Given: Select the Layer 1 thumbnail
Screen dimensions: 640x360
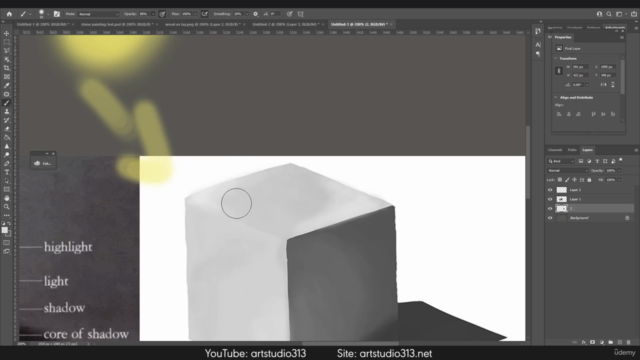Looking at the screenshot, I should coord(562,199).
